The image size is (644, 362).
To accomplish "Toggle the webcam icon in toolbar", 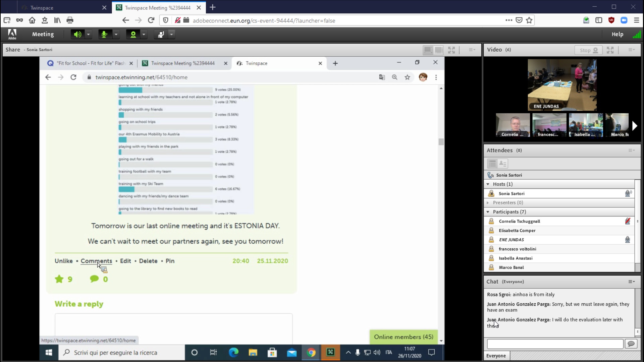I will click(x=133, y=34).
